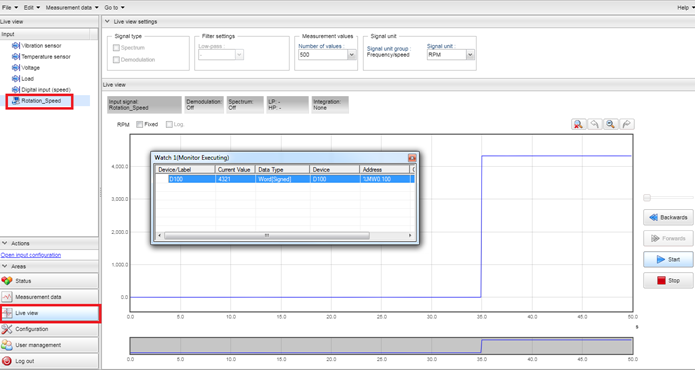695x370 pixels.
Task: Enable the Demodulation checkbox
Action: (x=117, y=59)
